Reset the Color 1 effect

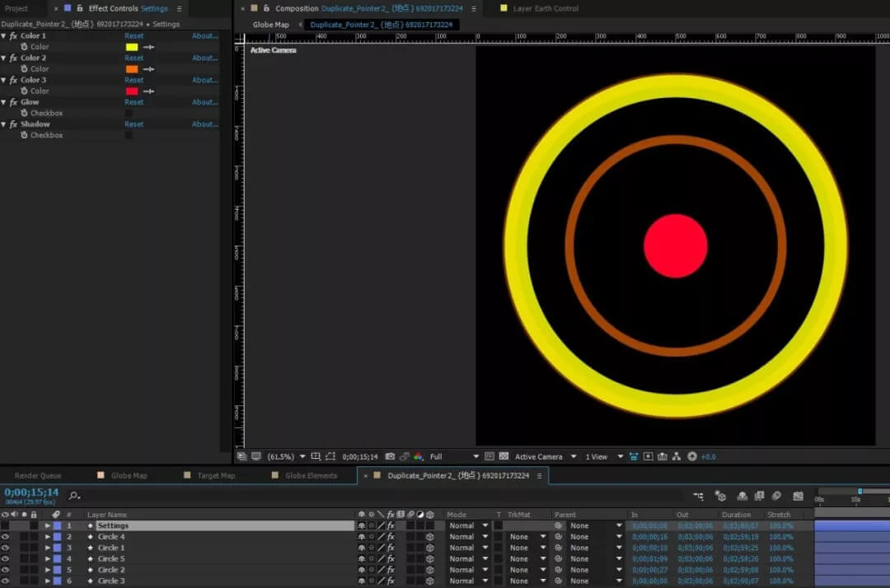coord(133,36)
